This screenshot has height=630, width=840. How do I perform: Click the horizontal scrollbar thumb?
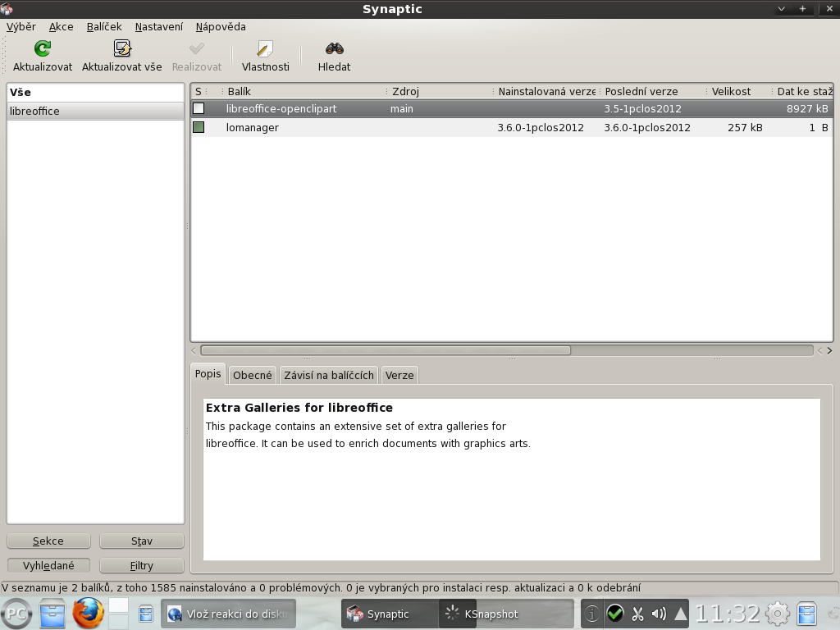coord(386,350)
